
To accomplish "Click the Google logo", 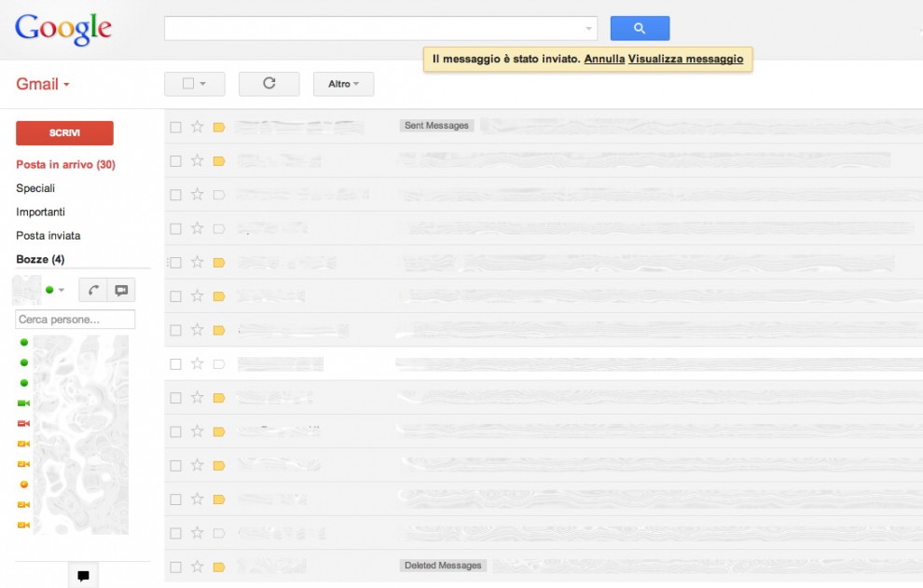I will (63, 28).
